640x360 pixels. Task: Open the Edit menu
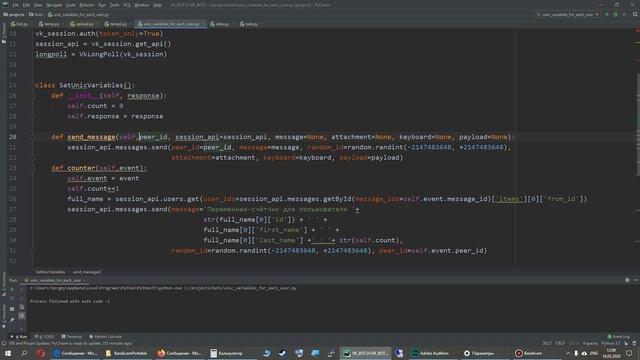coord(26,5)
